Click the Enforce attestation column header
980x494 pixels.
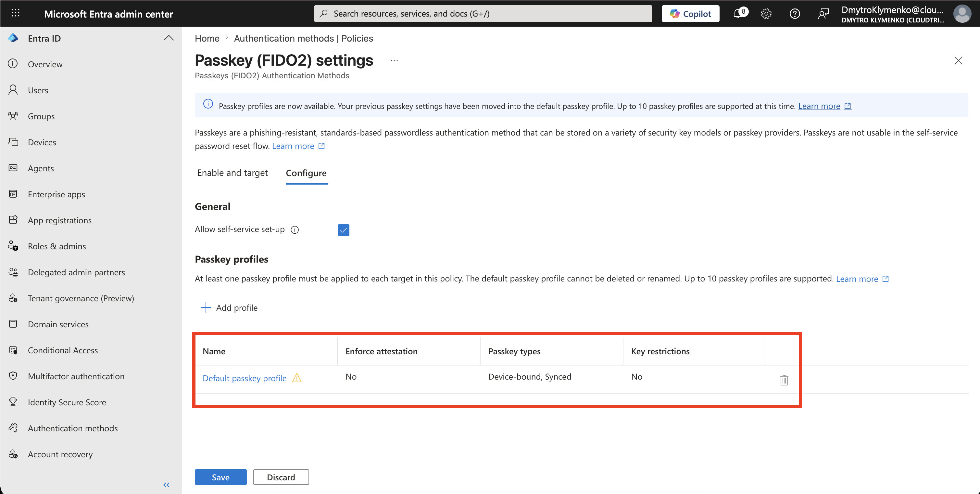[x=381, y=351]
